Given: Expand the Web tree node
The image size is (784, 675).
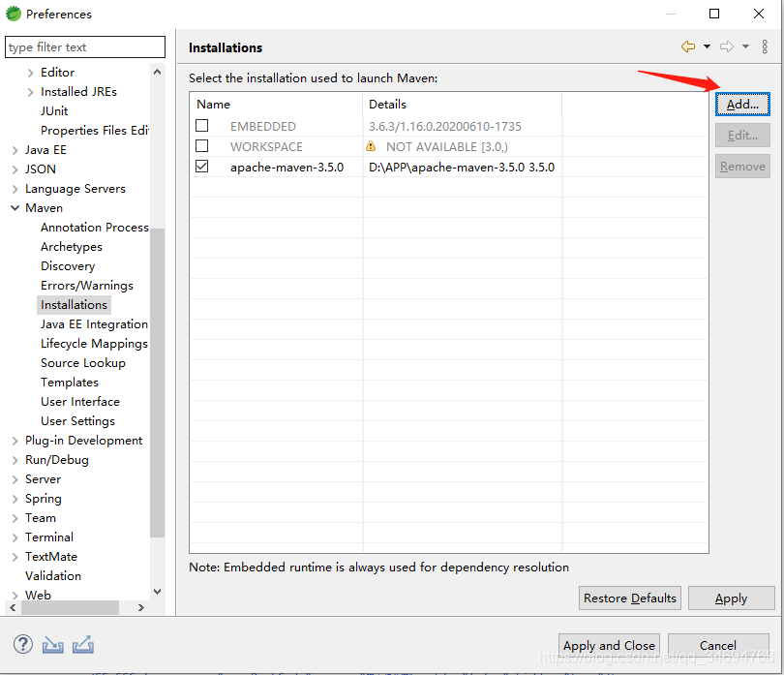Looking at the screenshot, I should (x=15, y=596).
